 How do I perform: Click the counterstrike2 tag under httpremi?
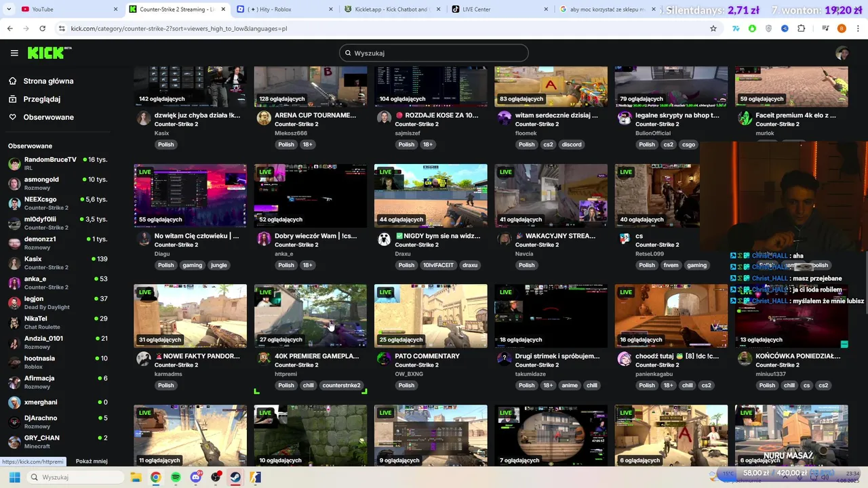coord(342,386)
